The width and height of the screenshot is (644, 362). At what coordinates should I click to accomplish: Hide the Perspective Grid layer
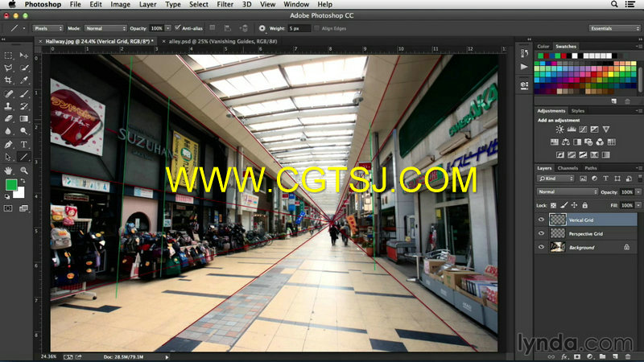click(541, 233)
